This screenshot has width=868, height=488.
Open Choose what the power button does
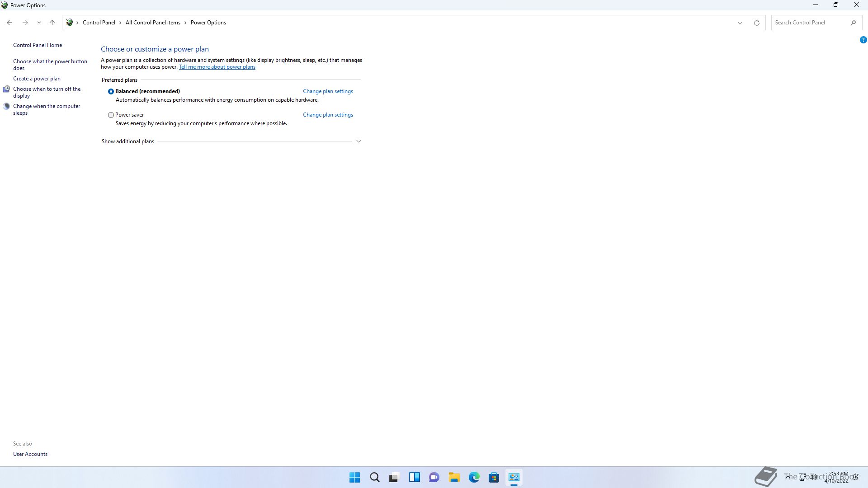pos(50,65)
